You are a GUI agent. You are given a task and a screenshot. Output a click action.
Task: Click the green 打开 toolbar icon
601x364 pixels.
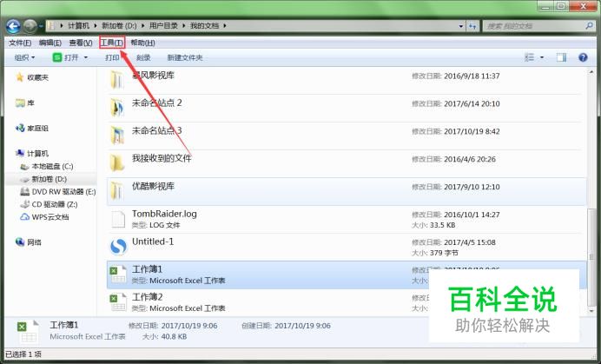(x=57, y=57)
